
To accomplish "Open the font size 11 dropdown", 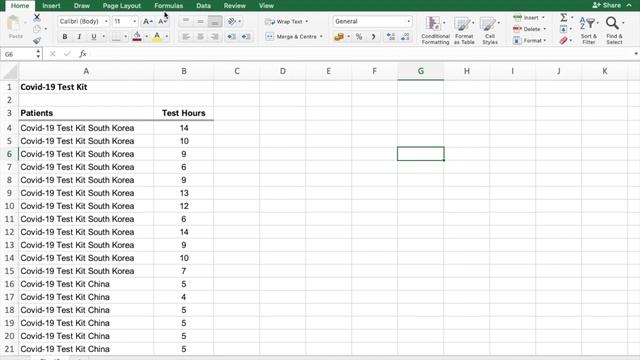I will pyautogui.click(x=135, y=21).
